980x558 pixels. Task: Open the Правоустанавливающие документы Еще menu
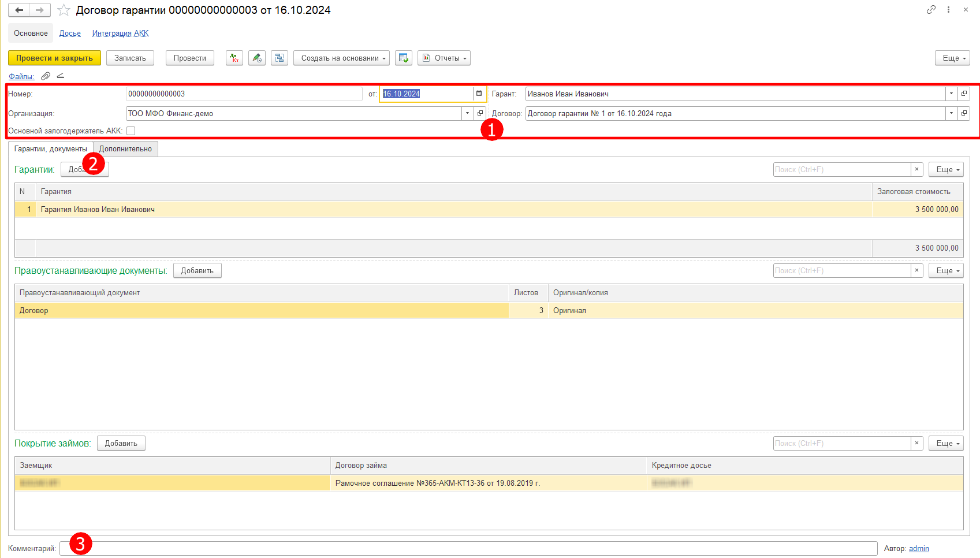click(946, 270)
